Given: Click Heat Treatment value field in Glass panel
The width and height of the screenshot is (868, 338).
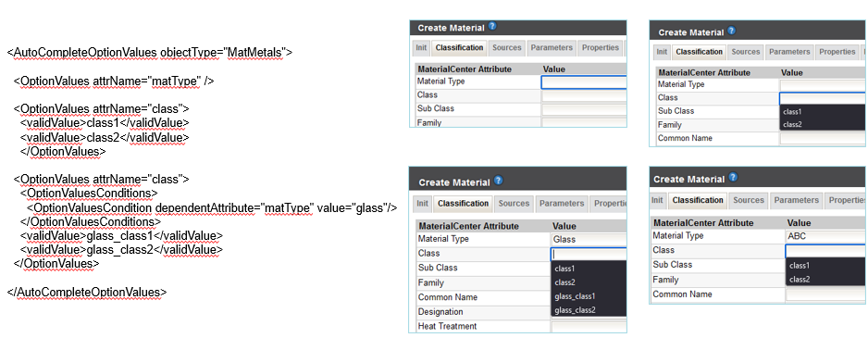Looking at the screenshot, I should pyautogui.click(x=589, y=326).
